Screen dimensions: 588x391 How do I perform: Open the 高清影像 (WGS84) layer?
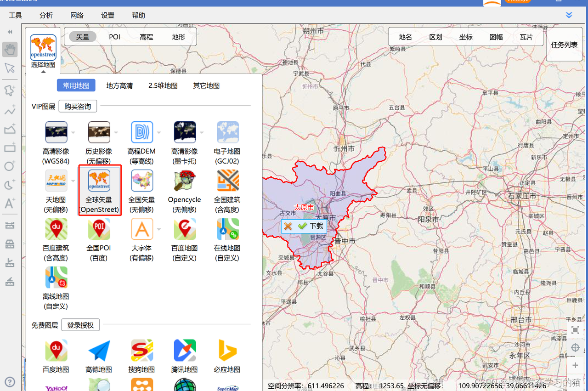56,132
